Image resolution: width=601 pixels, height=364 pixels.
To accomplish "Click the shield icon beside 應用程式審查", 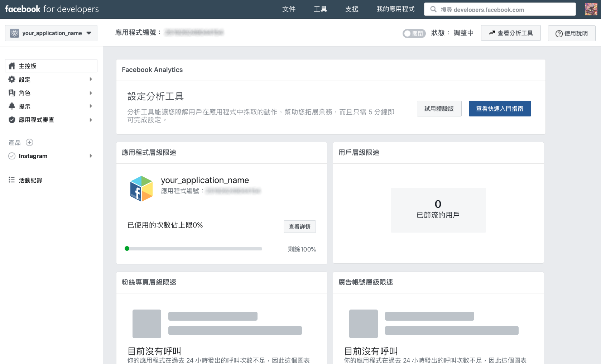I will 12,120.
